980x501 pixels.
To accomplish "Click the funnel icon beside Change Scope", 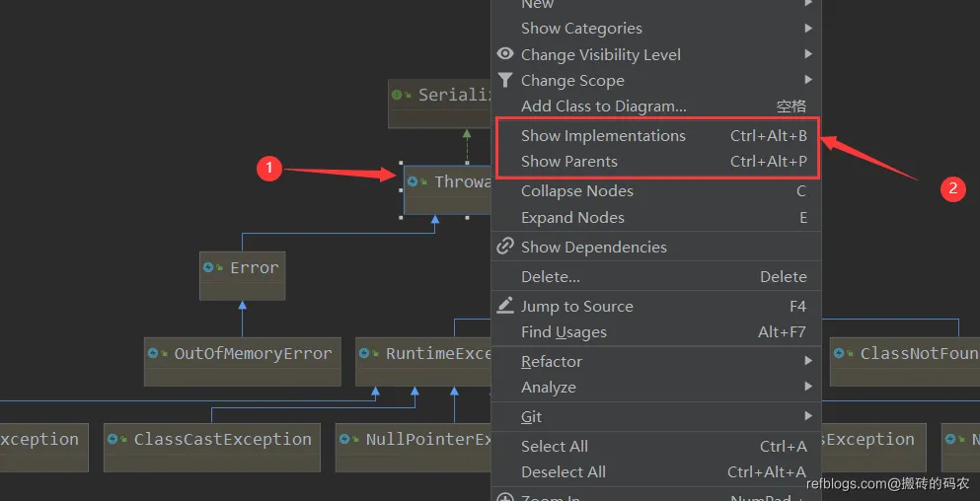I will (505, 80).
